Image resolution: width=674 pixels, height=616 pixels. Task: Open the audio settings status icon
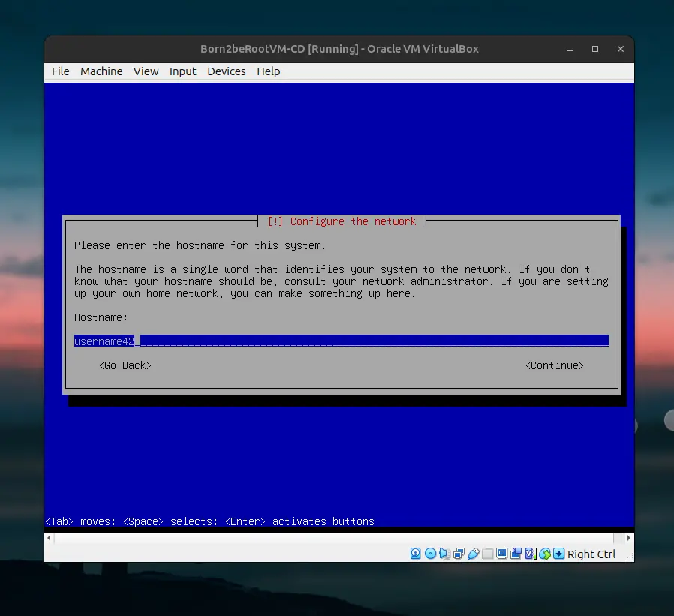tap(444, 554)
